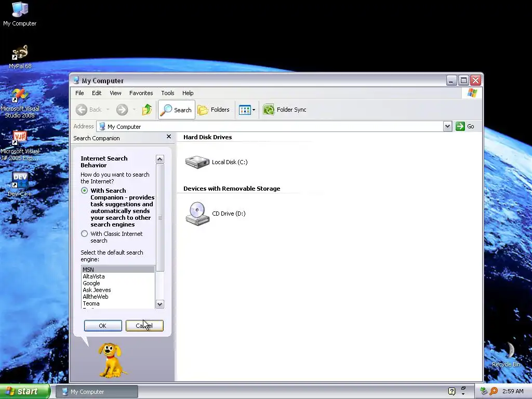532x399 pixels.
Task: Launch MyPal 68 browser shortcut
Action: (20, 57)
